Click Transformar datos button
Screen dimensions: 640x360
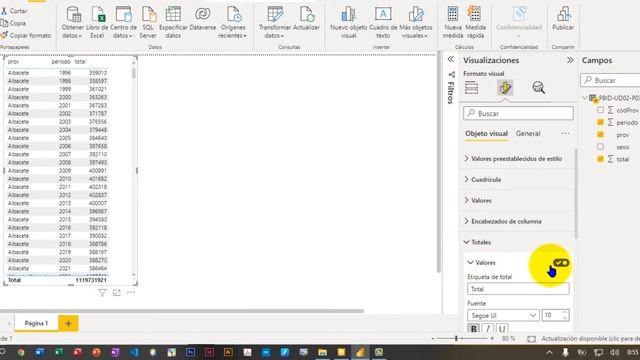tap(275, 22)
